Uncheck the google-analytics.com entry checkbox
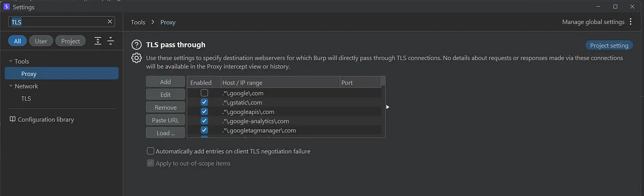Viewport: 644px width, 196px height. [204, 121]
